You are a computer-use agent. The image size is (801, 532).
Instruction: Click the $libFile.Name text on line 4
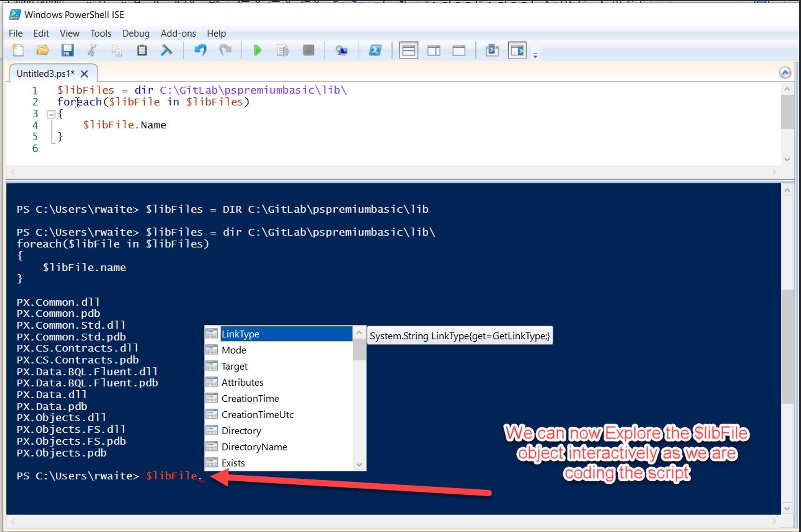[124, 125]
